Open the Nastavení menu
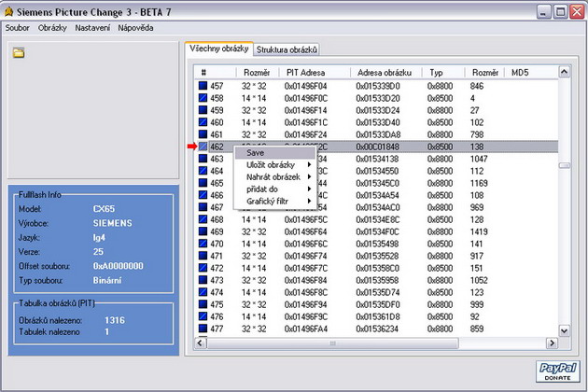The height and width of the screenshot is (392, 588). (x=92, y=28)
